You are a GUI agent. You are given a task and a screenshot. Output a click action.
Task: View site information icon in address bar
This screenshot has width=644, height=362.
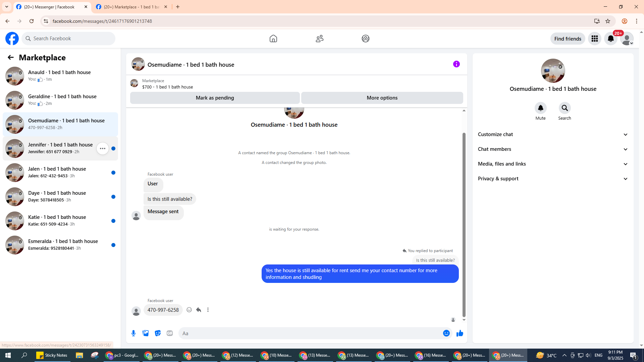click(x=46, y=21)
